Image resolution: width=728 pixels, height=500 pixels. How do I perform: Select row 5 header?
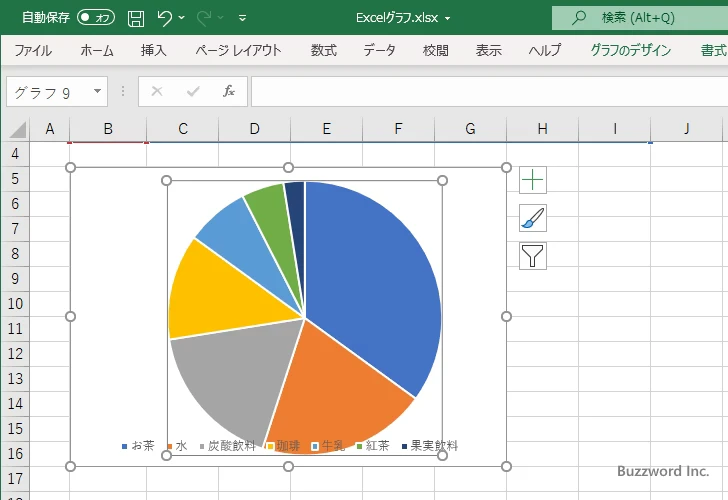pos(15,179)
